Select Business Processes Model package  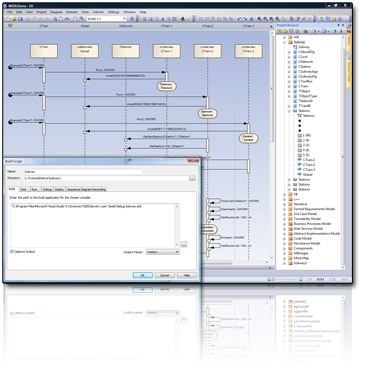coord(312,224)
